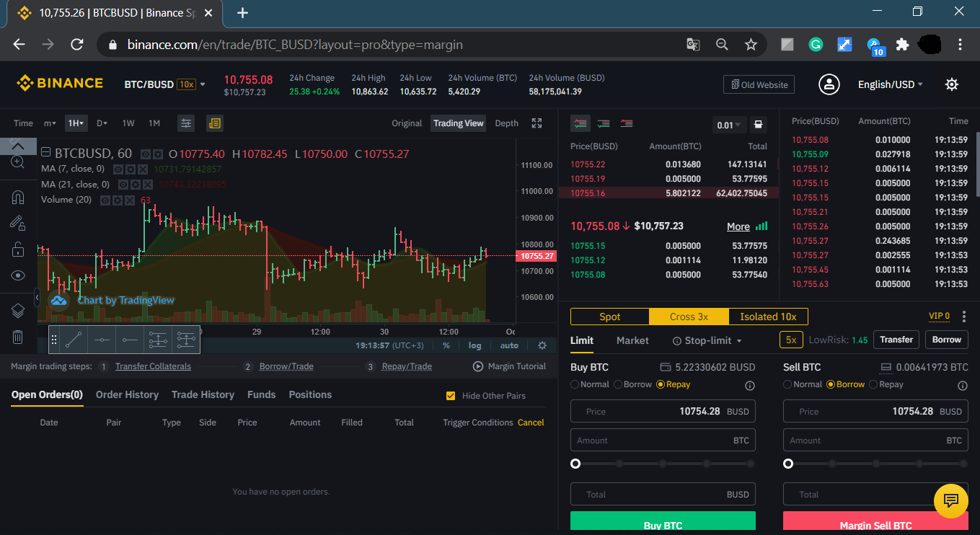Open the Funds tab
980x535 pixels.
261,395
